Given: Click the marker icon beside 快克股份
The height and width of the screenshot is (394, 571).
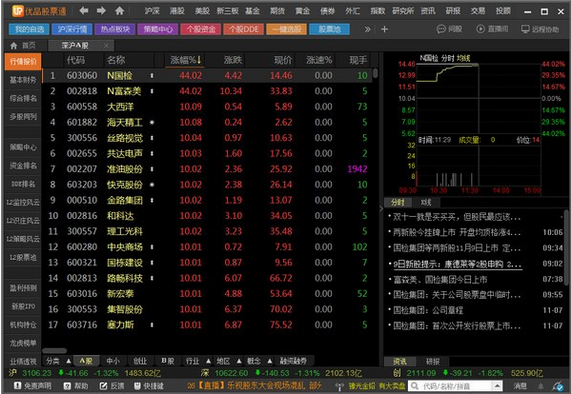Looking at the screenshot, I should [x=152, y=185].
